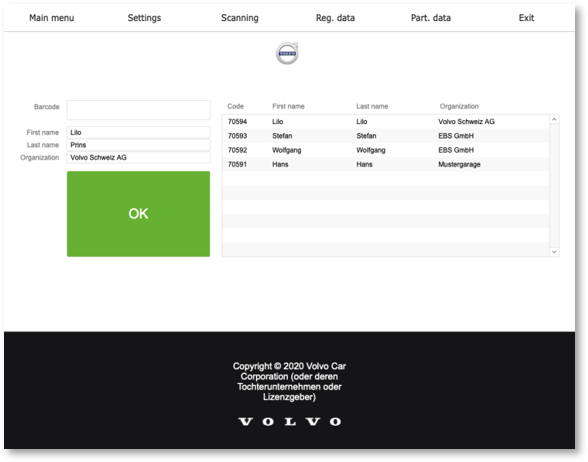Screen dimensions: 588x462
Task: Select the Hans Mustergarage row
Action: tap(386, 164)
